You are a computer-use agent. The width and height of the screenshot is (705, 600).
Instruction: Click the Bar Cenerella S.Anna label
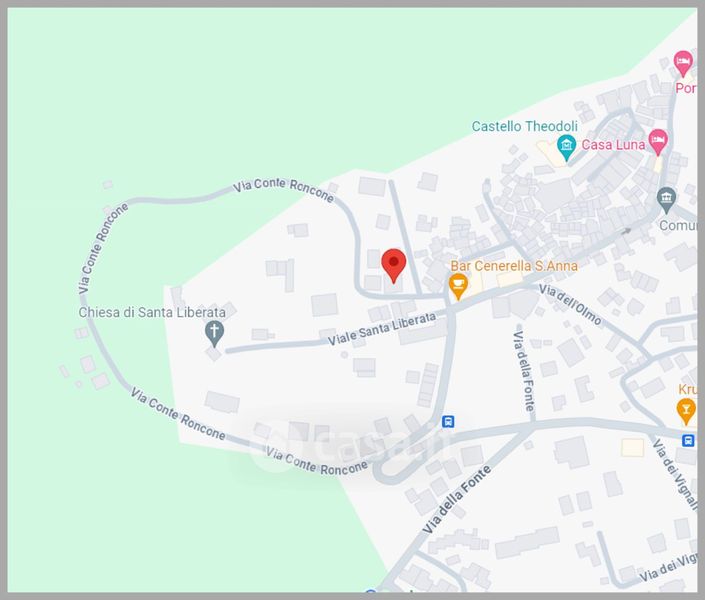(x=514, y=266)
